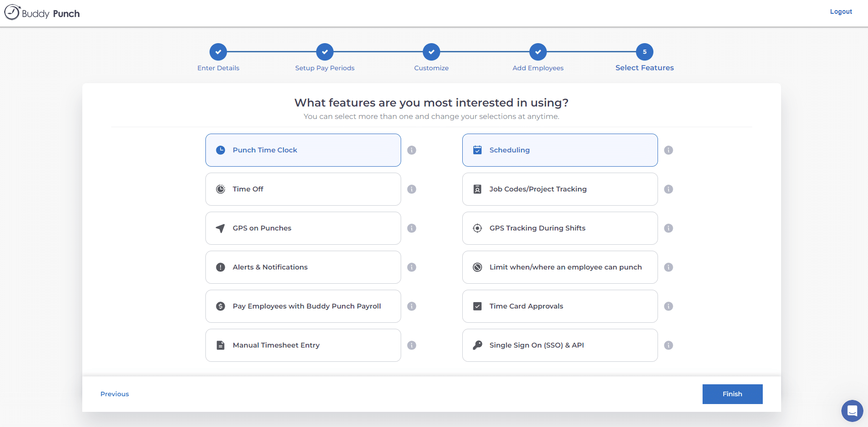Click the Logout link
The width and height of the screenshot is (868, 427).
coord(841,11)
